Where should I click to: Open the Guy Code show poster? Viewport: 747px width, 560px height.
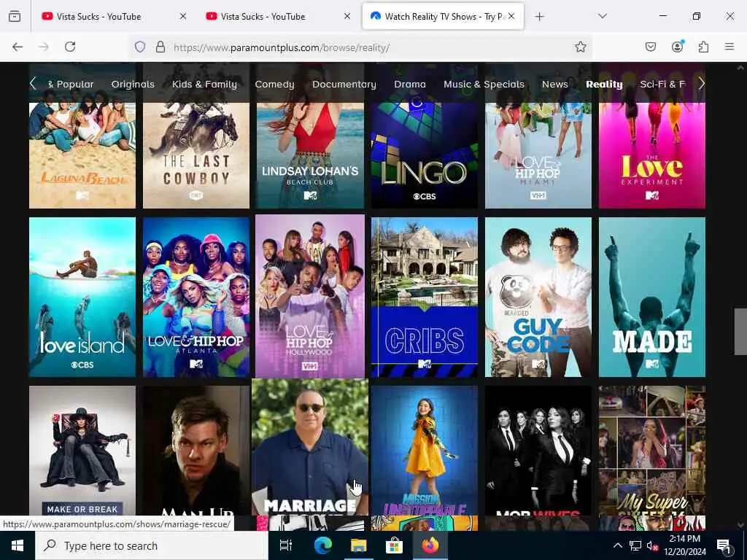(x=538, y=297)
